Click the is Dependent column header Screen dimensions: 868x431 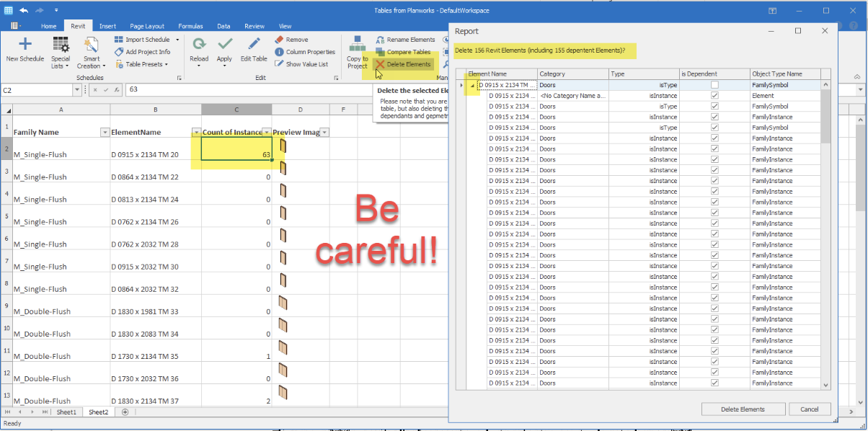[714, 74]
